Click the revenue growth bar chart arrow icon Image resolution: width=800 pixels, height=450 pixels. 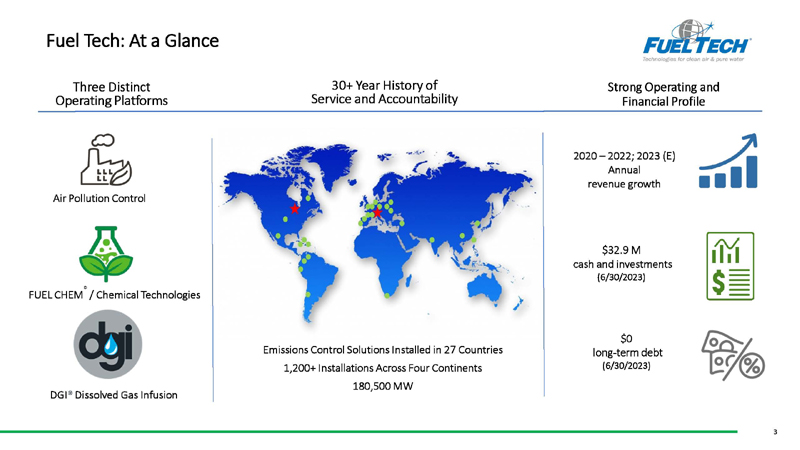[x=728, y=161]
